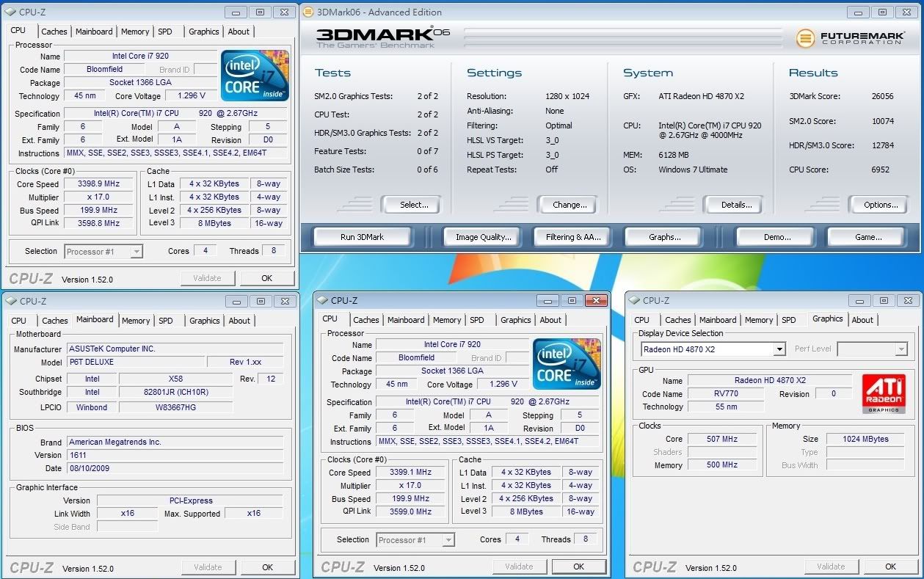Open Image Quality settings in 3DMark06

[483, 237]
